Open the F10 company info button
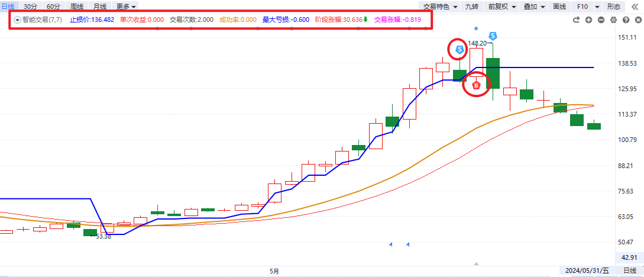Image resolution: width=644 pixels, height=277 pixels. 585,7
